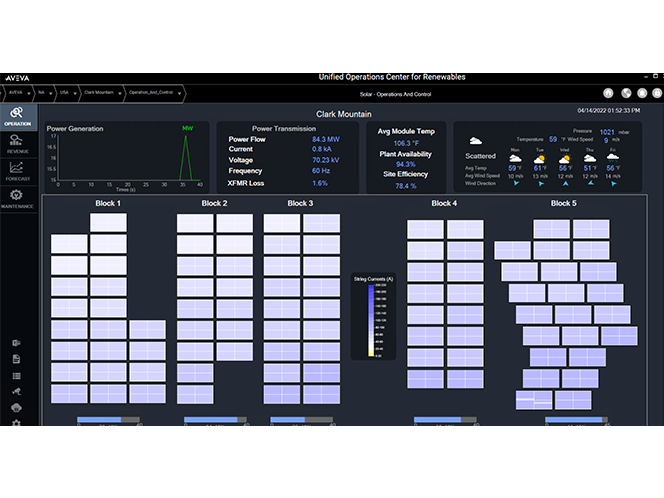
Task: Click the document icon in the lower left sidebar
Action: click(16, 359)
